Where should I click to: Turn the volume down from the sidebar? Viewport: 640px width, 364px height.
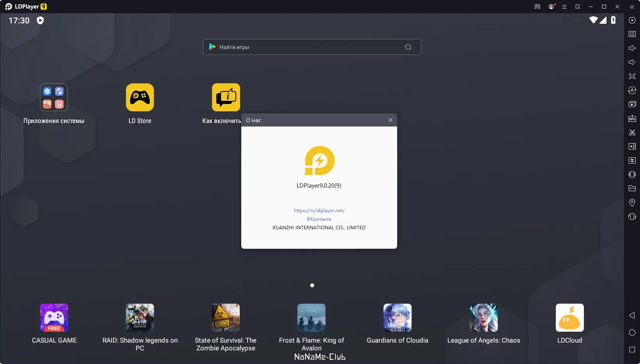pos(632,62)
